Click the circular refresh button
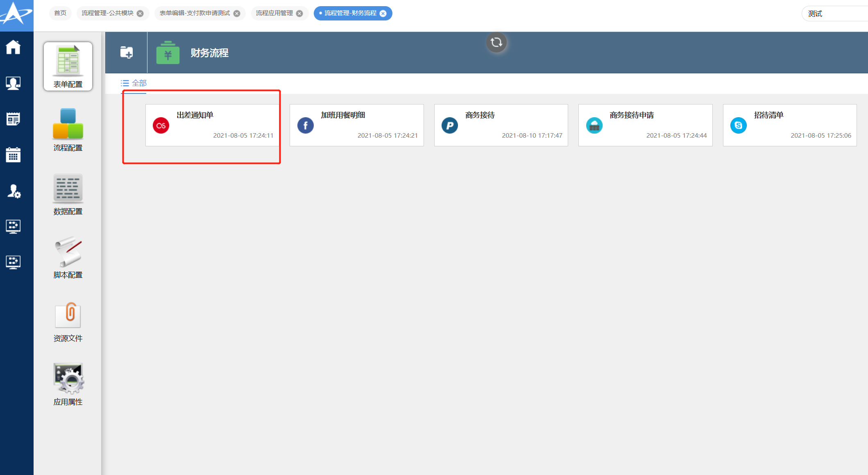Screen dimensions: 868x475 click(496, 42)
